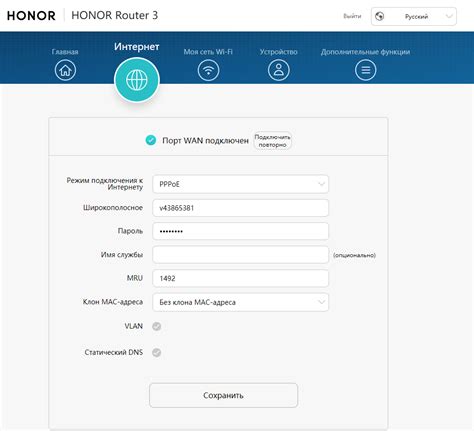Switch to the Главная tab label
Viewport: 474px width, 431px height.
click(x=65, y=52)
